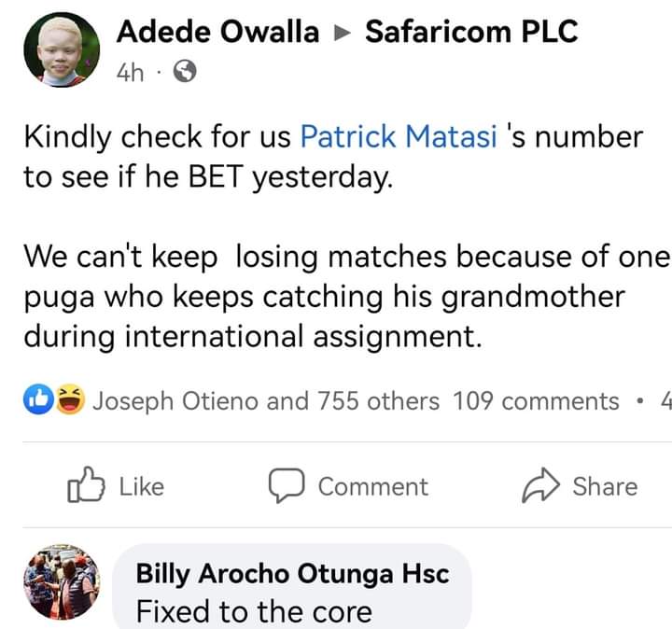Click the thumbs-up Like icon

(x=86, y=486)
